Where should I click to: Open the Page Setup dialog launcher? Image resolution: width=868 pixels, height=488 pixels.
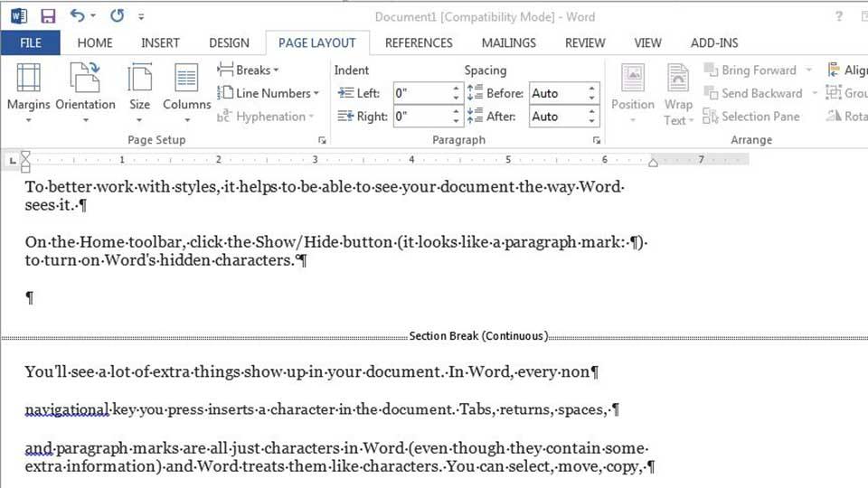pos(322,141)
